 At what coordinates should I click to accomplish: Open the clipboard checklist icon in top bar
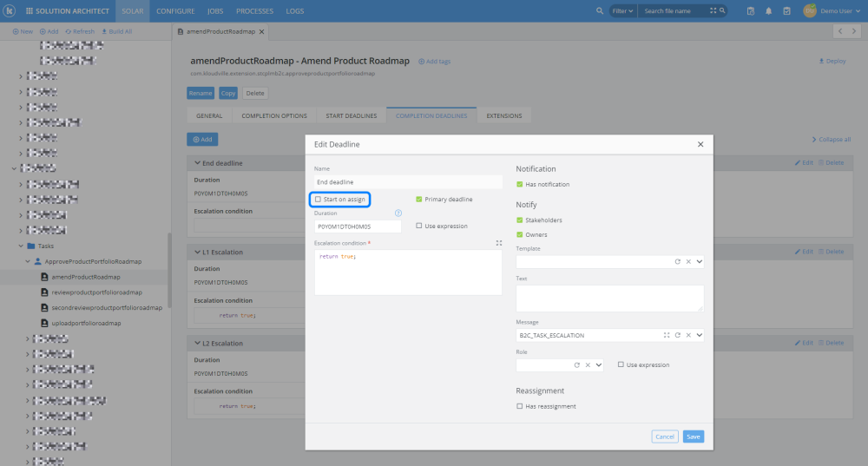(x=786, y=11)
